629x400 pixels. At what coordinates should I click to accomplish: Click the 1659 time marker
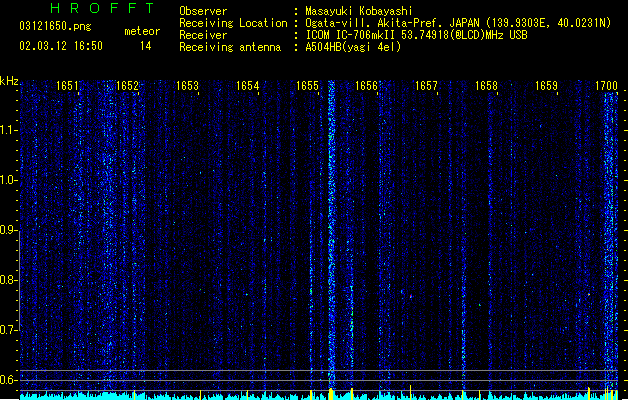546,86
